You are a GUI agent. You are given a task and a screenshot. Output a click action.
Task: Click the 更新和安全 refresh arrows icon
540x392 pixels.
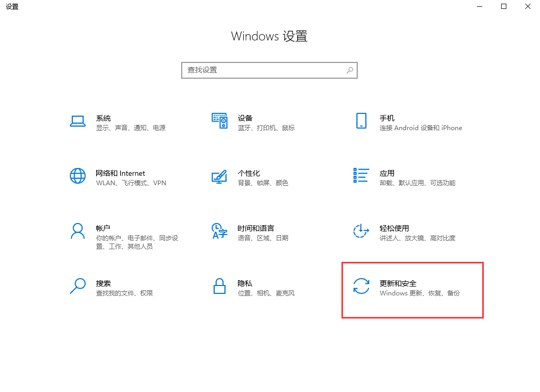tap(361, 286)
